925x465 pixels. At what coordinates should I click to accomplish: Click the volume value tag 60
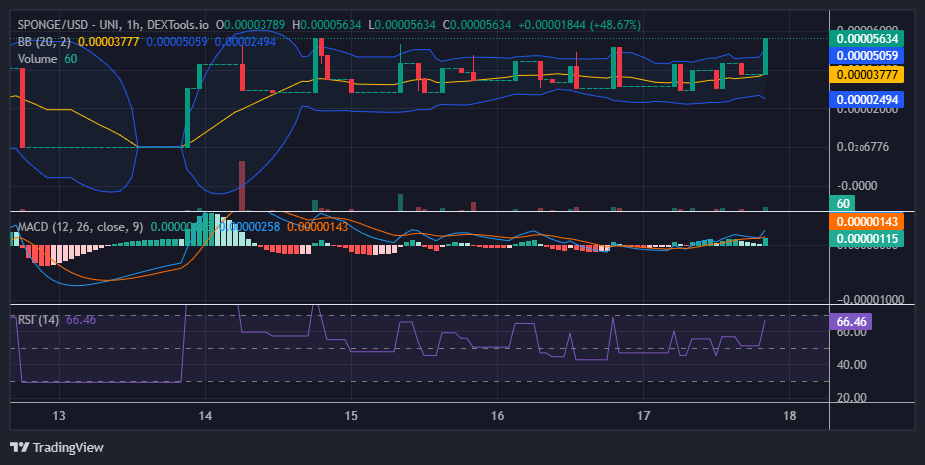coord(844,204)
